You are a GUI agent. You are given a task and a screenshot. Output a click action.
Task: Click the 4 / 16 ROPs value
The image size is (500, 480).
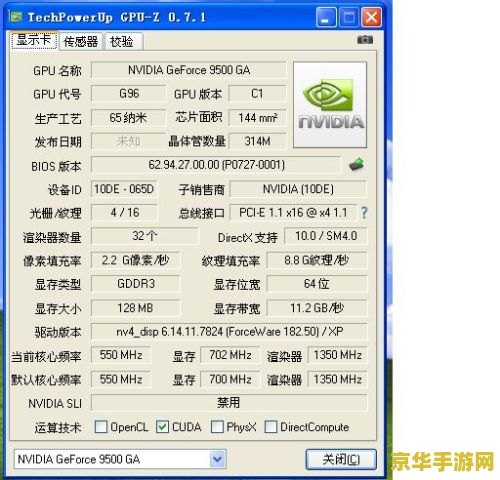124,213
